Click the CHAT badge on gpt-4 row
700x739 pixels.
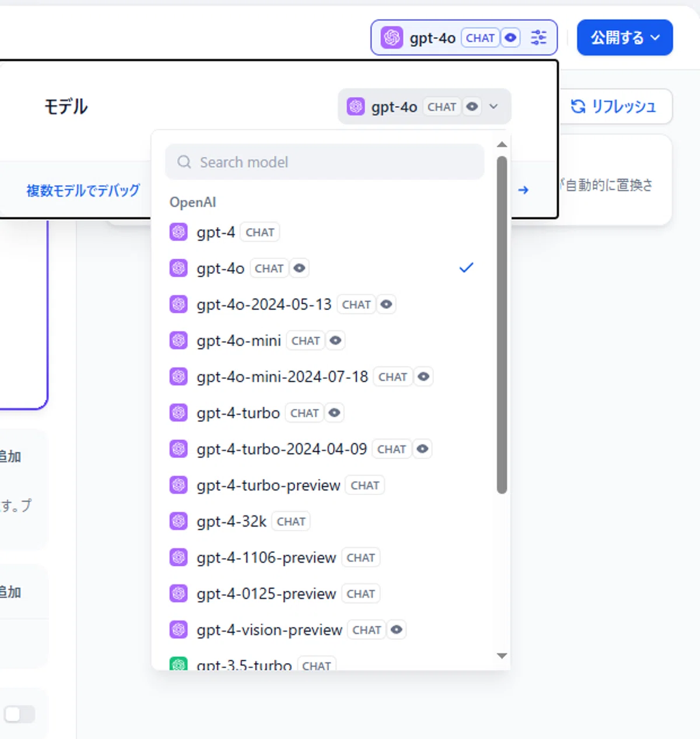pos(260,232)
